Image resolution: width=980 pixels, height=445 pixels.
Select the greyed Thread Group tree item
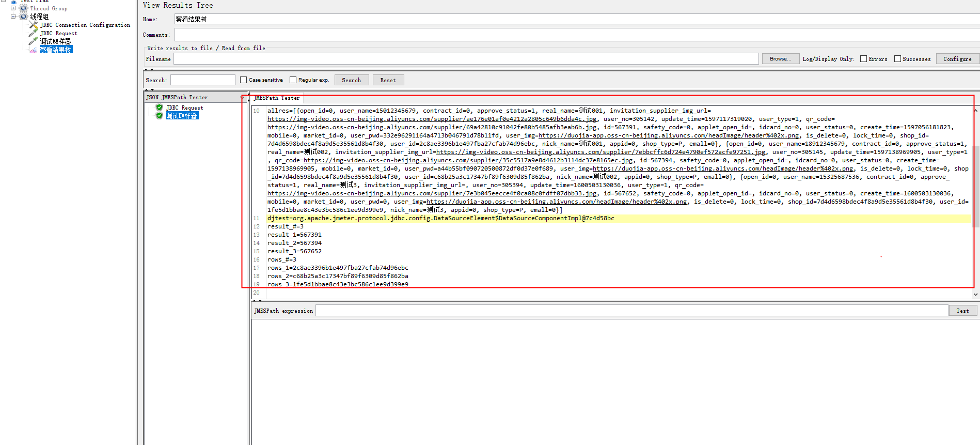49,8
